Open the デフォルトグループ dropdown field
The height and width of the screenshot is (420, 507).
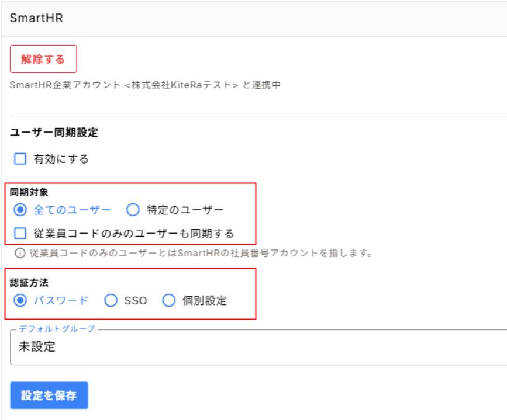[258, 348]
